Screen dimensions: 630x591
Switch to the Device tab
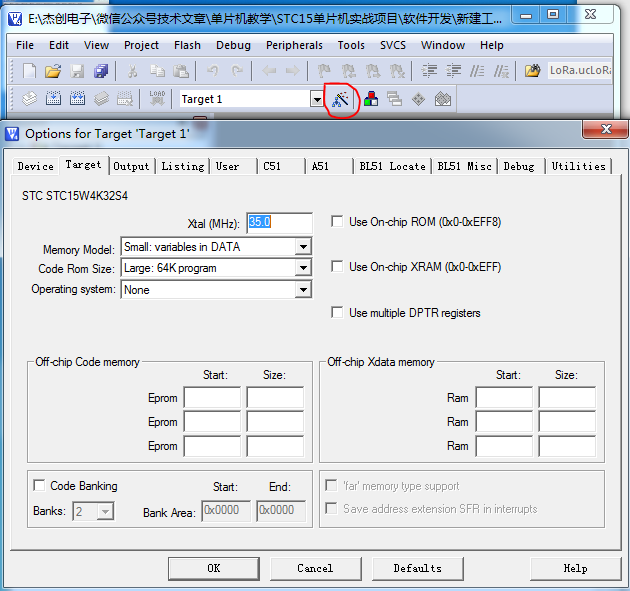[x=36, y=166]
